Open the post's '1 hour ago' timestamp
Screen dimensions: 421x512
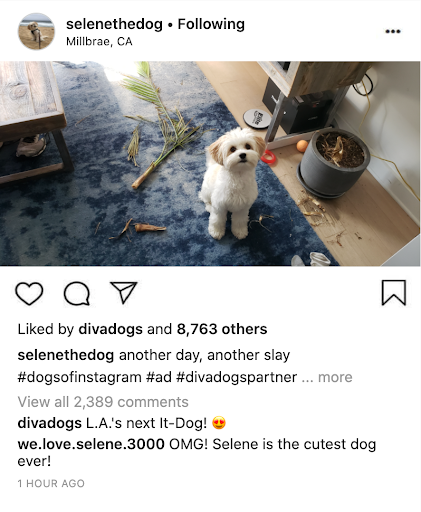[x=51, y=484]
